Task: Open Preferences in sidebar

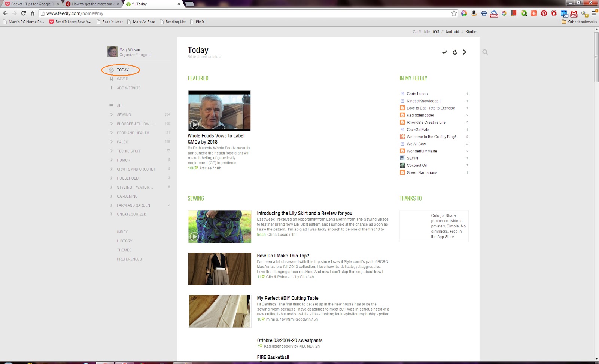Action: pos(129,259)
